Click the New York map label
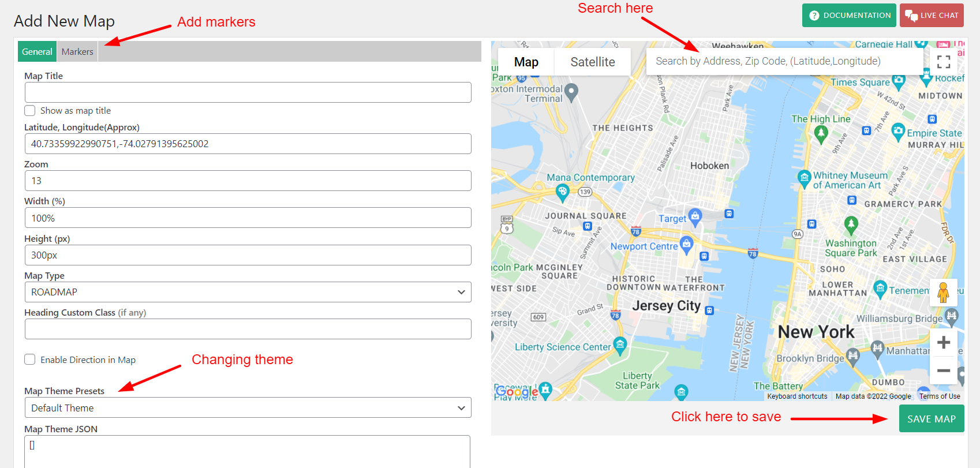 [816, 332]
